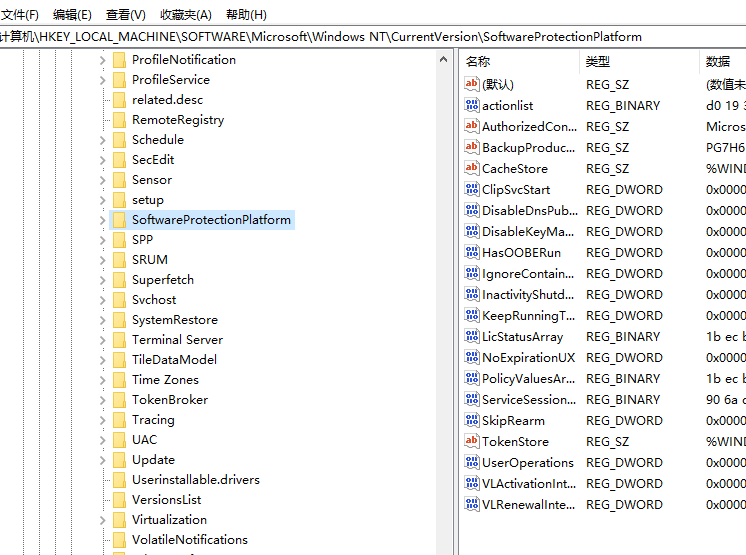Expand the SPP key

coord(102,240)
